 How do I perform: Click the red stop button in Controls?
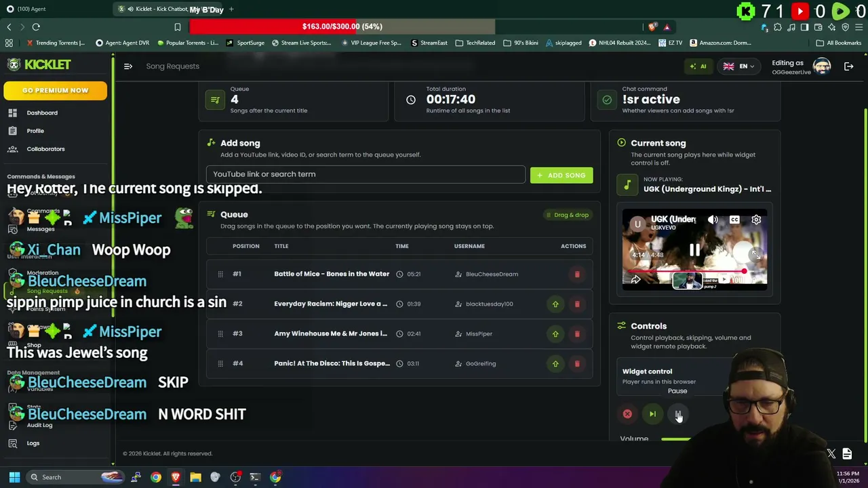627,414
